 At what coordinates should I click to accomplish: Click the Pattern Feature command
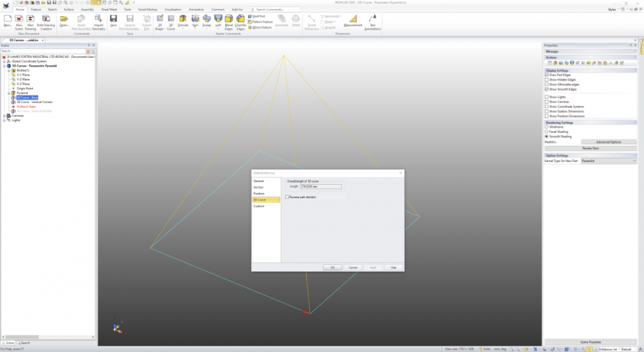pyautogui.click(x=260, y=22)
